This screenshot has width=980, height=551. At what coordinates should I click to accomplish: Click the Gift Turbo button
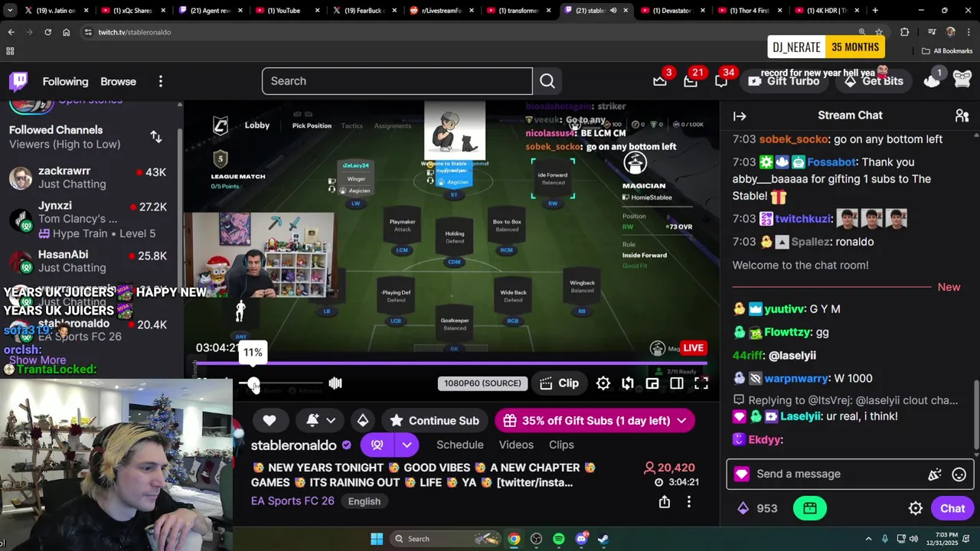[785, 81]
